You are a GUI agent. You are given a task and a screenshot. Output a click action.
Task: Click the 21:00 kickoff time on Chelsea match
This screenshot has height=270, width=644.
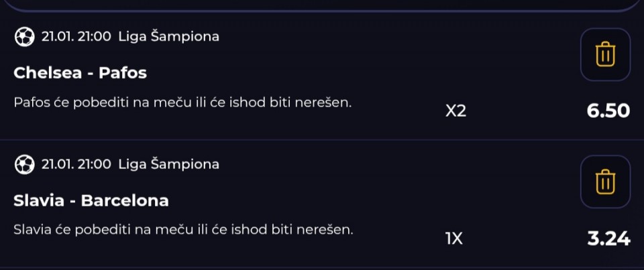[94, 37]
